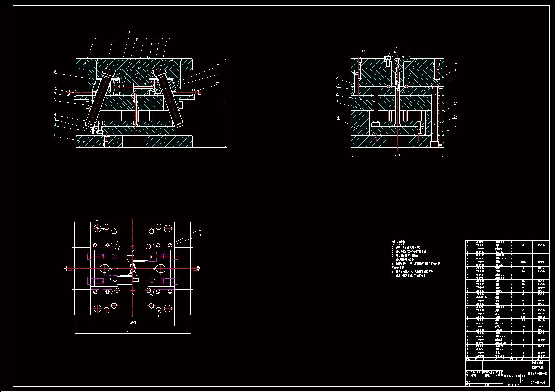This screenshot has height=392, width=555.
Task: Select part balloon number 36
Action: [x=201, y=230]
